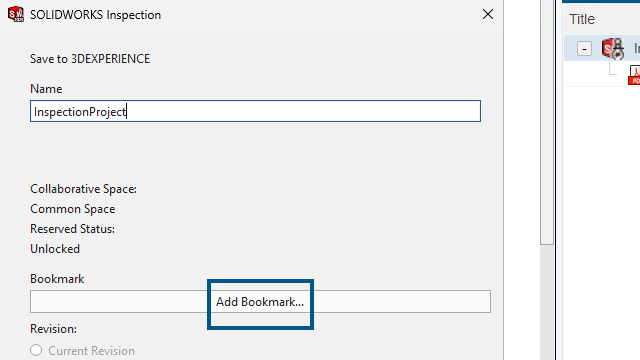Click the Save to 3DEXPERIENCE heading

tap(90, 59)
